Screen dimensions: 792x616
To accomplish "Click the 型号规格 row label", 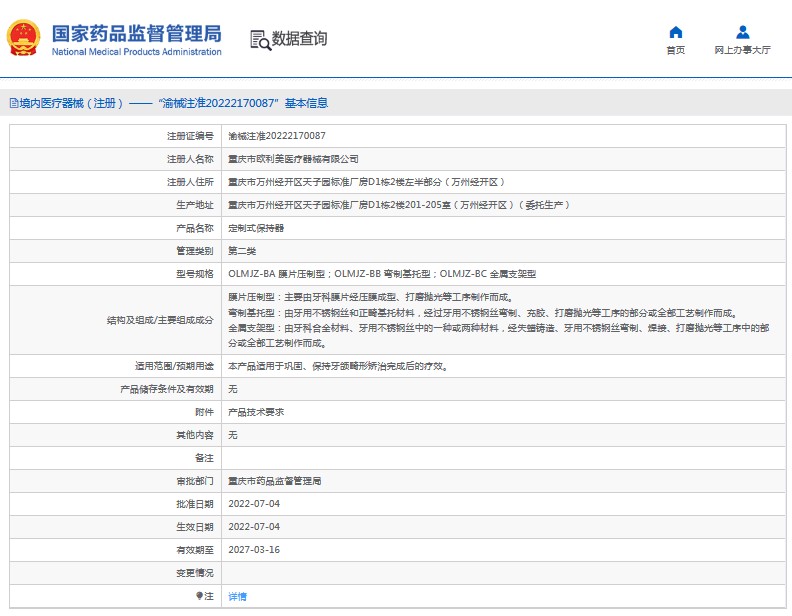I will 194,274.
